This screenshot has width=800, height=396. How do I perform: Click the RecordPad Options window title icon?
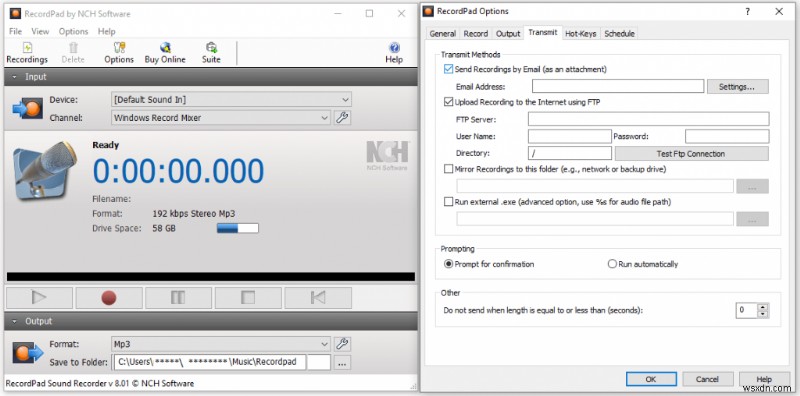pos(429,11)
